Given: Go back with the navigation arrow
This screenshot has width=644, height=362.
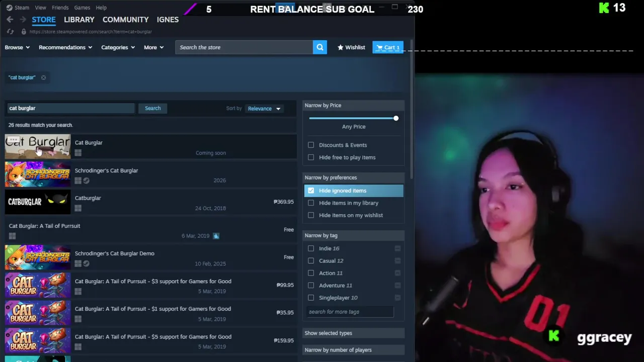Looking at the screenshot, I should tap(10, 20).
